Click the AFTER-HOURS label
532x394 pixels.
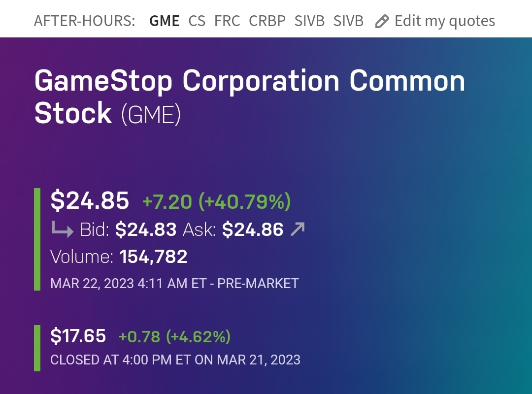(x=84, y=21)
